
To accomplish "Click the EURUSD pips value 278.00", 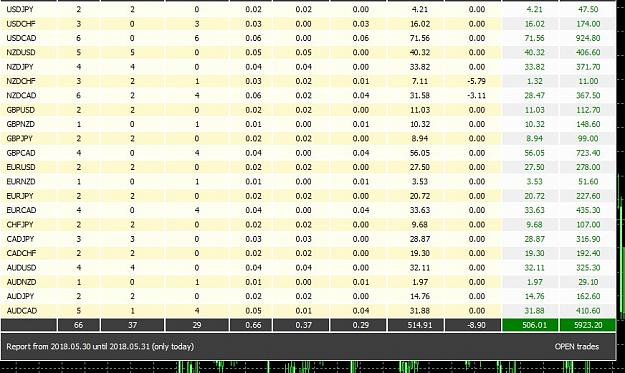I will tap(588, 167).
